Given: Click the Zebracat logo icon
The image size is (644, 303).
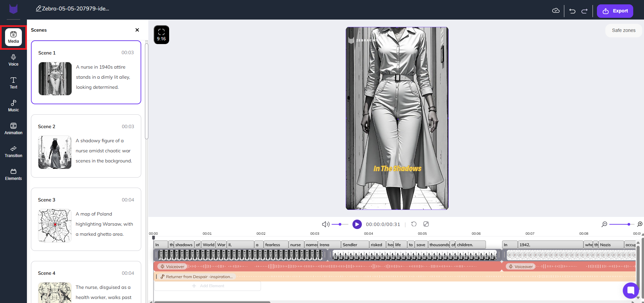Looking at the screenshot, I should pyautogui.click(x=13, y=9).
